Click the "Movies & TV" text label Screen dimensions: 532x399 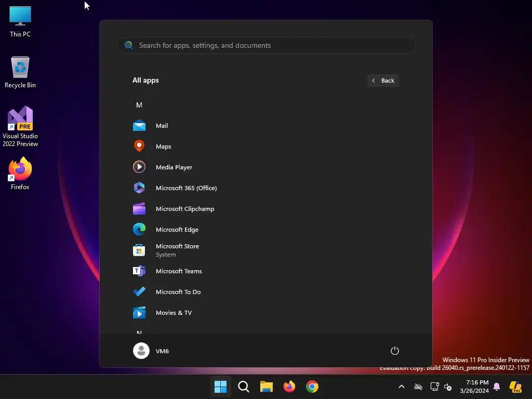click(x=174, y=312)
